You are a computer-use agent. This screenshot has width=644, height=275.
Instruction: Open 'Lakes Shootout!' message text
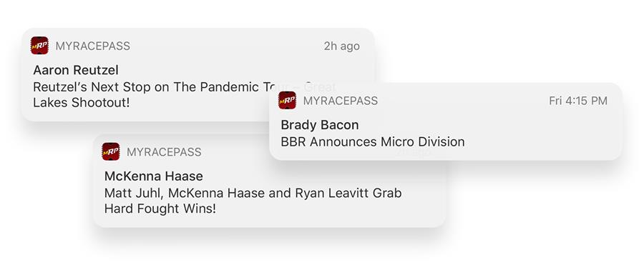[x=82, y=102]
